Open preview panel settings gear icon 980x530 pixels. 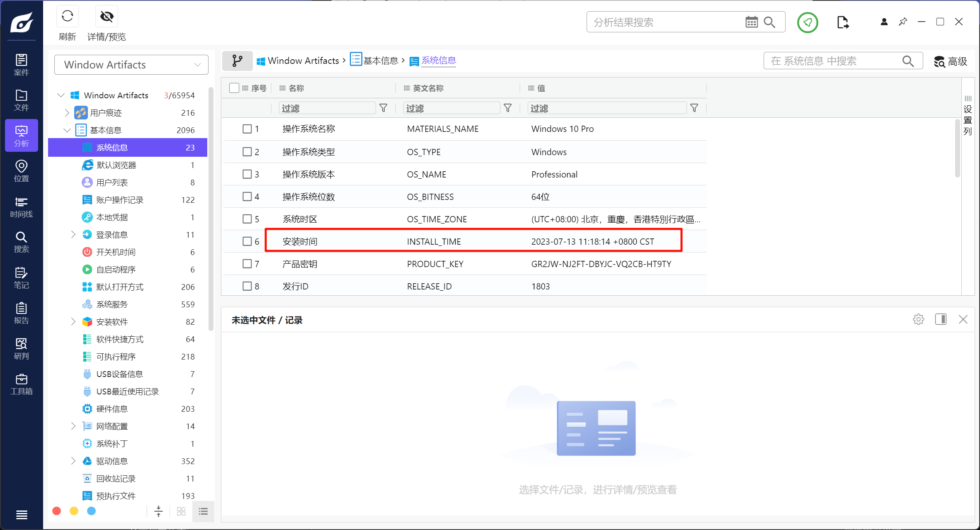pyautogui.click(x=918, y=319)
